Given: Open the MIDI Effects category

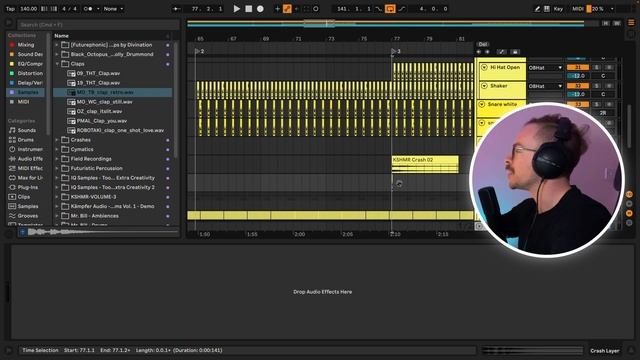Looking at the screenshot, I should (25, 168).
